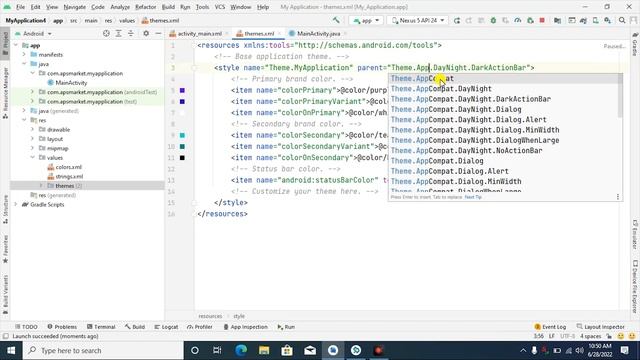Click the colorSecondary teal gutter swatch

tap(182, 135)
